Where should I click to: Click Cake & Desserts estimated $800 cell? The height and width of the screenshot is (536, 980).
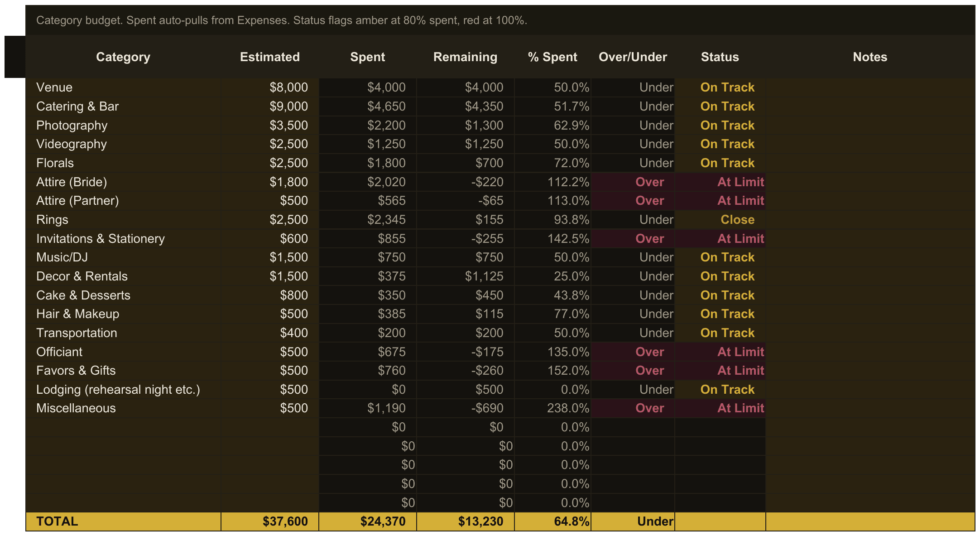pos(270,295)
